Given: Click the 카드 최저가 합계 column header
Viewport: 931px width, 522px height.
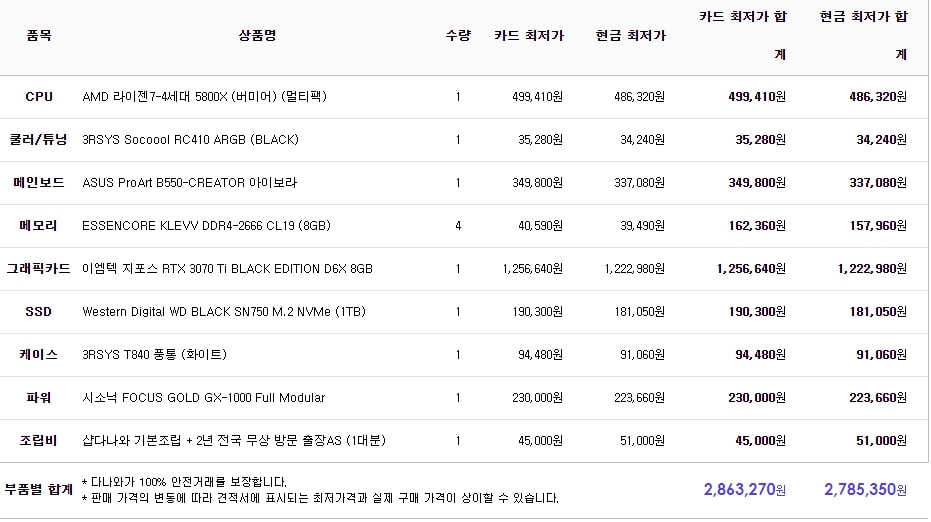Looking at the screenshot, I should 743,35.
